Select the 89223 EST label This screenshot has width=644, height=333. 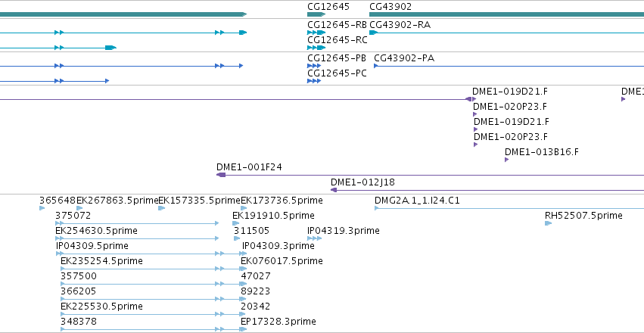[x=256, y=291]
